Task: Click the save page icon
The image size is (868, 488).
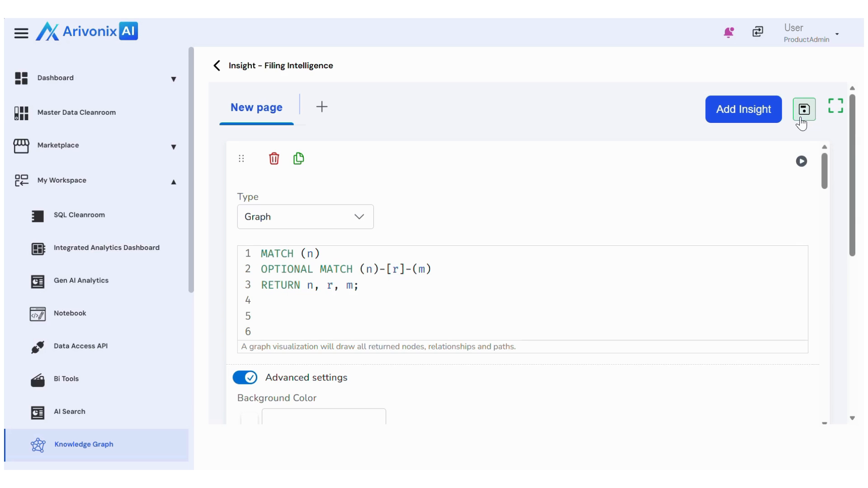Action: 804,109
